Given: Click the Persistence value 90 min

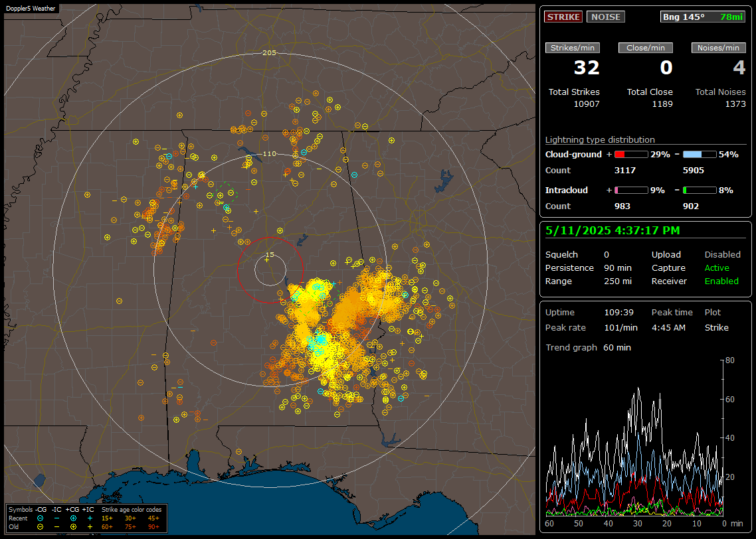Looking at the screenshot, I should point(618,268).
